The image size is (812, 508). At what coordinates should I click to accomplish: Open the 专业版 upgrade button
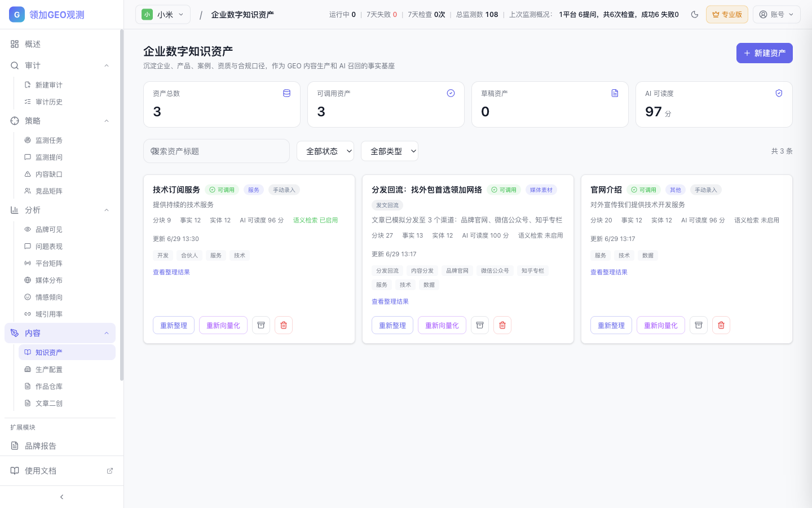(x=727, y=15)
